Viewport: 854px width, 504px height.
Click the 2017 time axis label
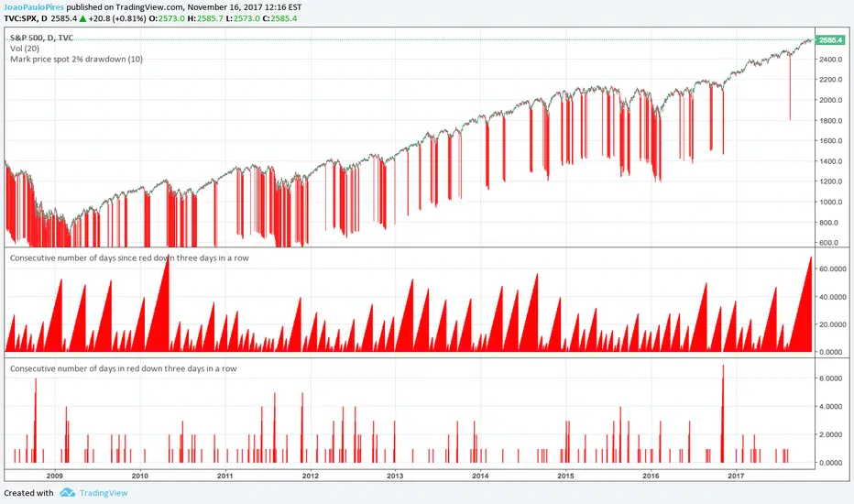(x=737, y=476)
